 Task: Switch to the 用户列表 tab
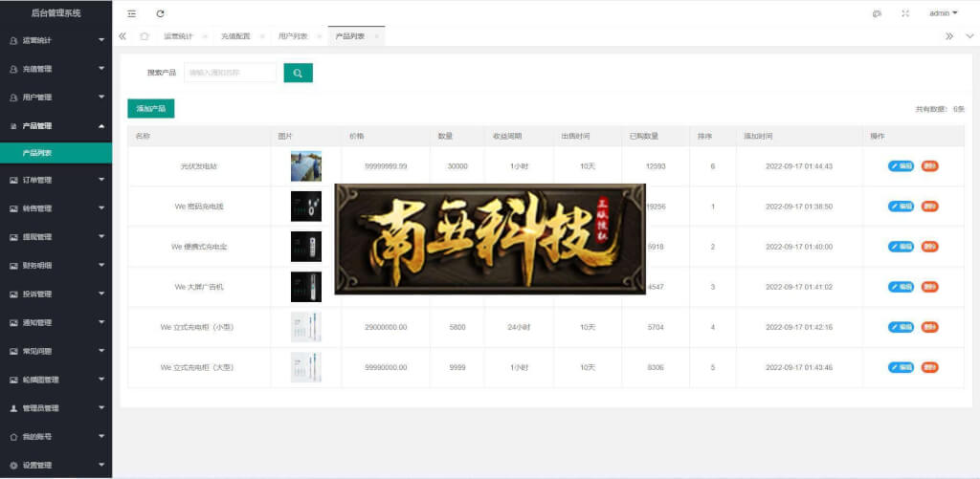point(293,36)
